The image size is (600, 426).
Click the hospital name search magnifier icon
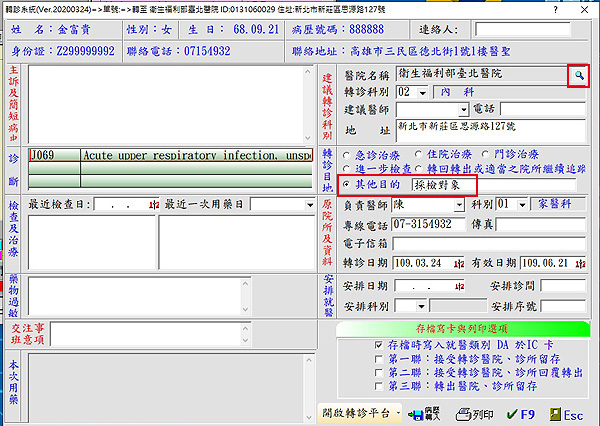[578, 75]
